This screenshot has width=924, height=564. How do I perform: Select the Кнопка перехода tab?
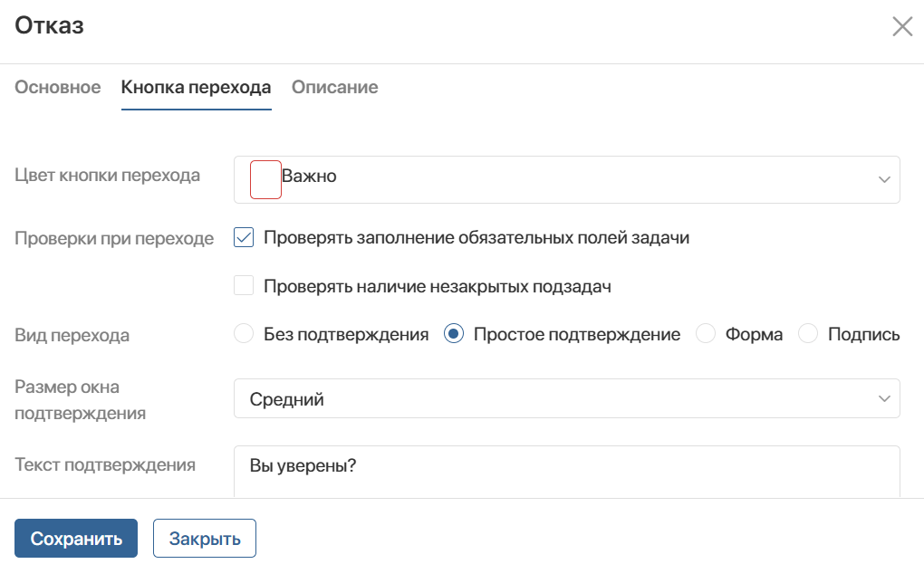click(x=197, y=87)
